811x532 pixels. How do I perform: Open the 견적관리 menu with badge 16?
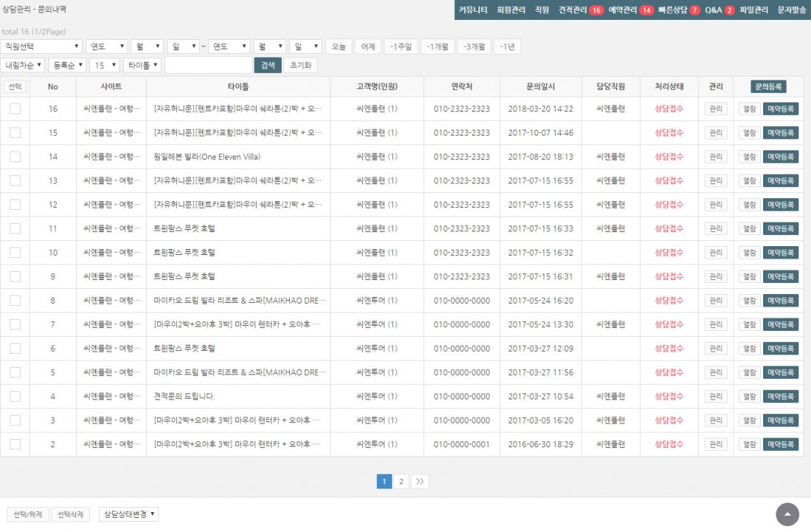coord(580,10)
